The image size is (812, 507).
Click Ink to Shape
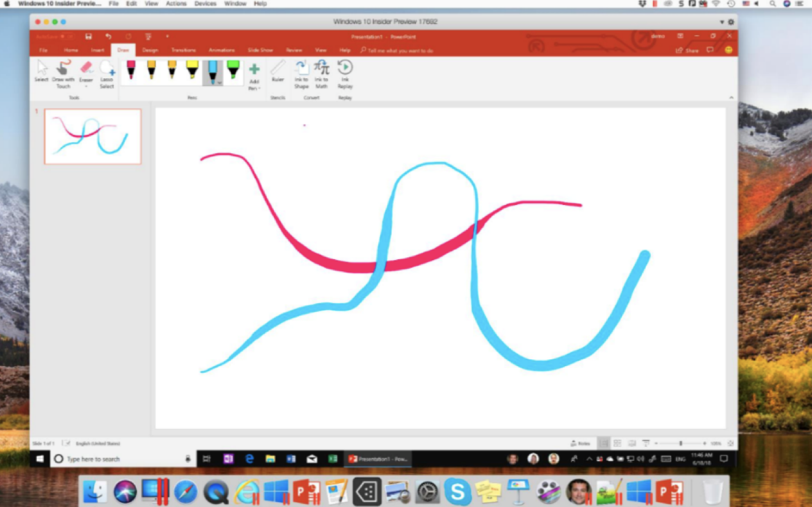301,74
